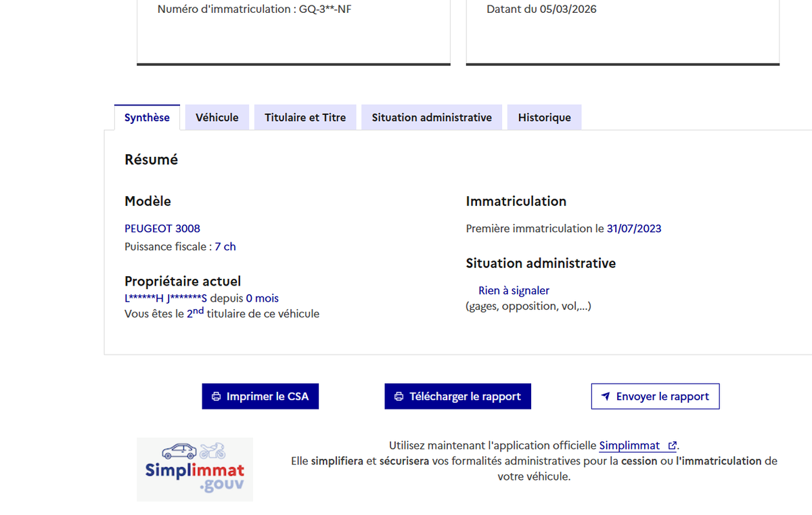The image size is (812, 515).
Task: Click the Propriétaire actuel heading
Action: point(183,281)
